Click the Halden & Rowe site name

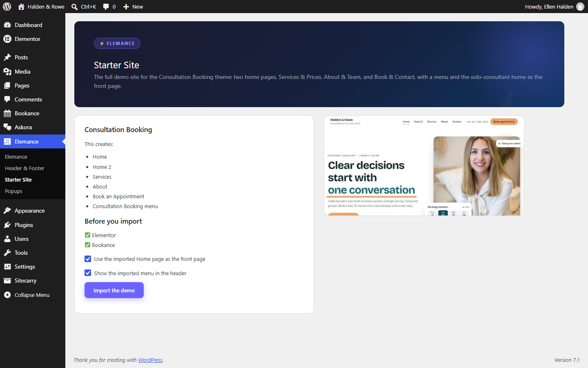[46, 7]
